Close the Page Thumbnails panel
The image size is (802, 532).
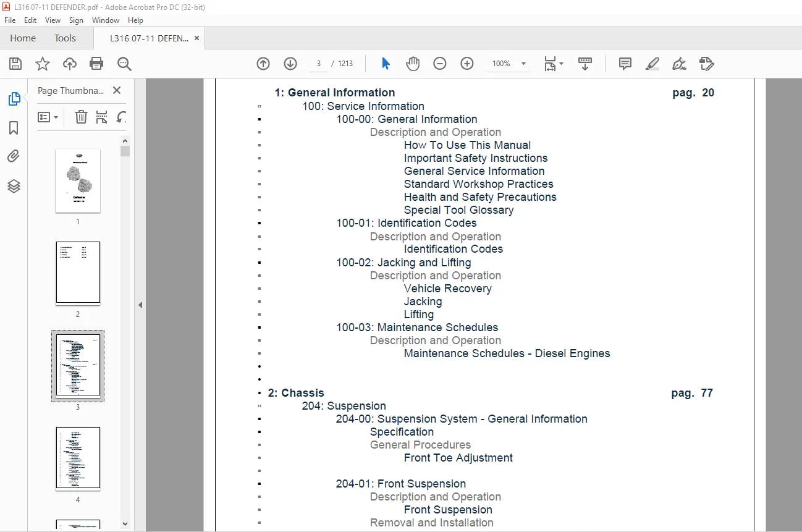point(117,90)
